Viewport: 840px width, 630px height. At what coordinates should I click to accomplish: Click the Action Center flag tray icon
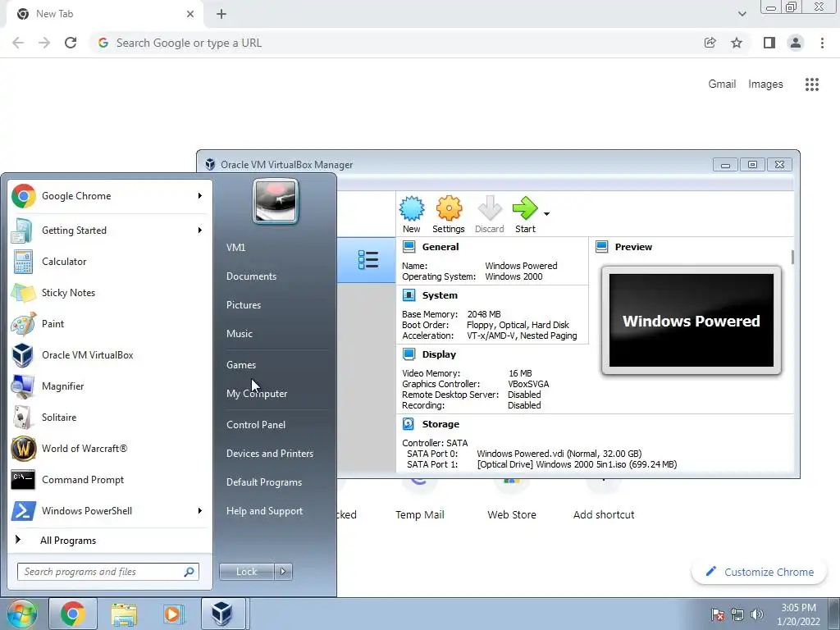point(718,614)
